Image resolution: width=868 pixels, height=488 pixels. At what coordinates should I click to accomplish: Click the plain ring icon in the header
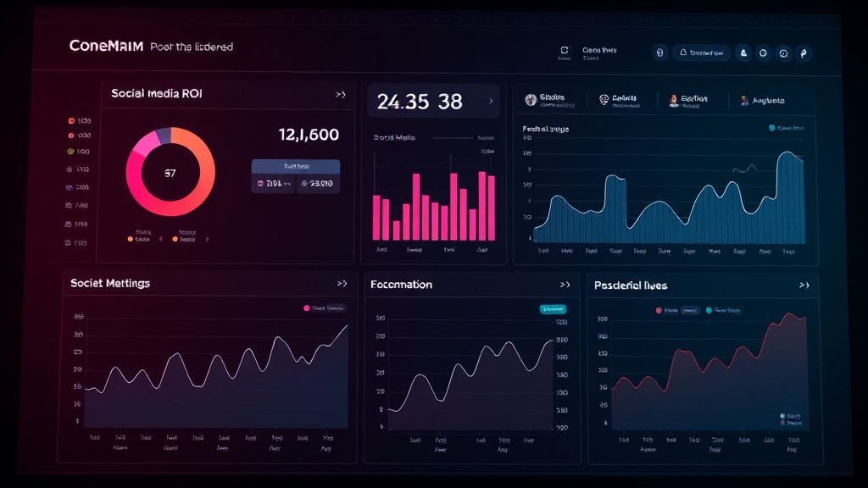point(764,53)
